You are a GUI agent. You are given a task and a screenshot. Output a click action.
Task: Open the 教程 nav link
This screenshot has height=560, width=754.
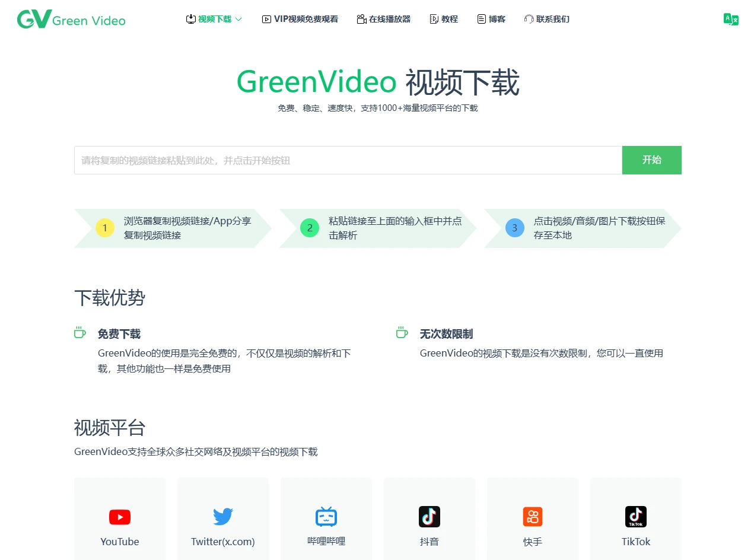(x=444, y=19)
